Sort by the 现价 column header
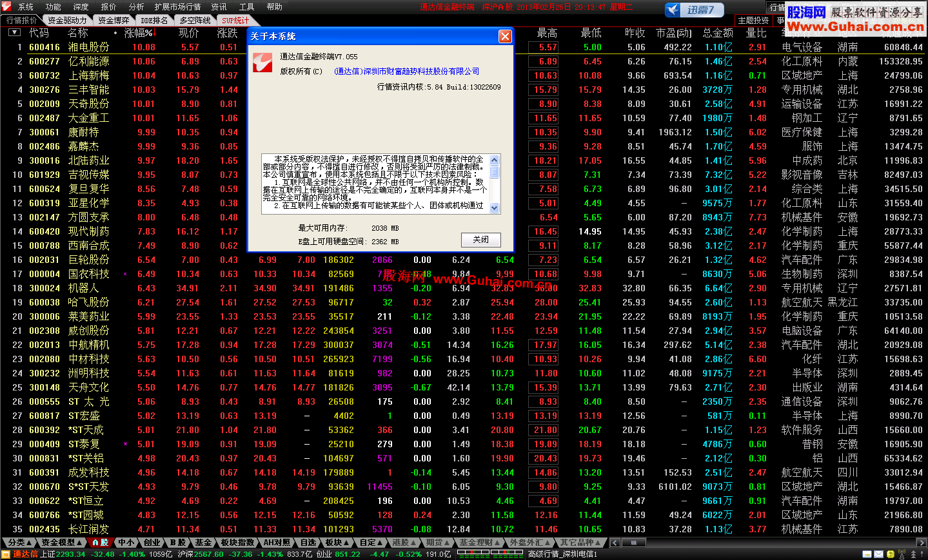 tap(188, 33)
